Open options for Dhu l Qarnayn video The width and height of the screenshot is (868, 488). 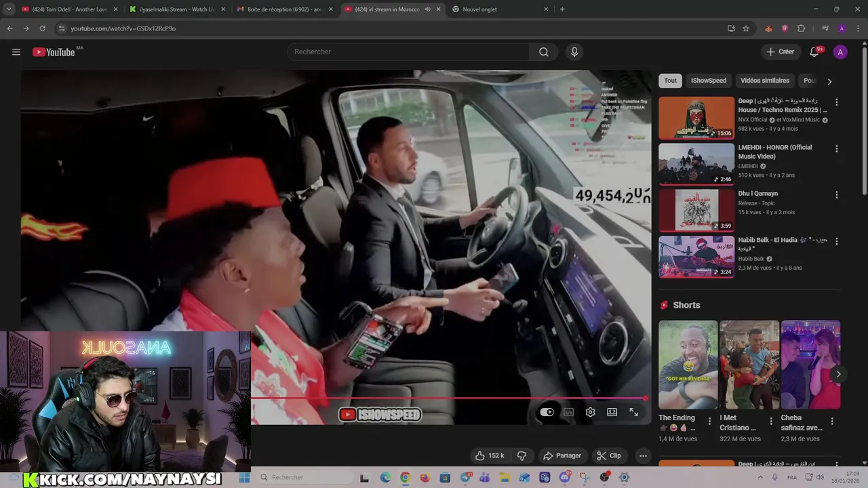click(836, 195)
